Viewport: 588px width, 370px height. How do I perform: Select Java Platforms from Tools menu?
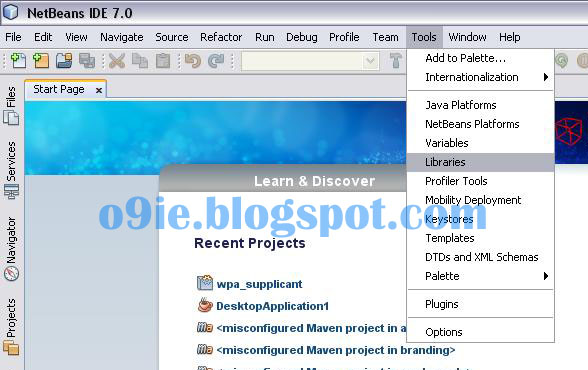pos(480,105)
